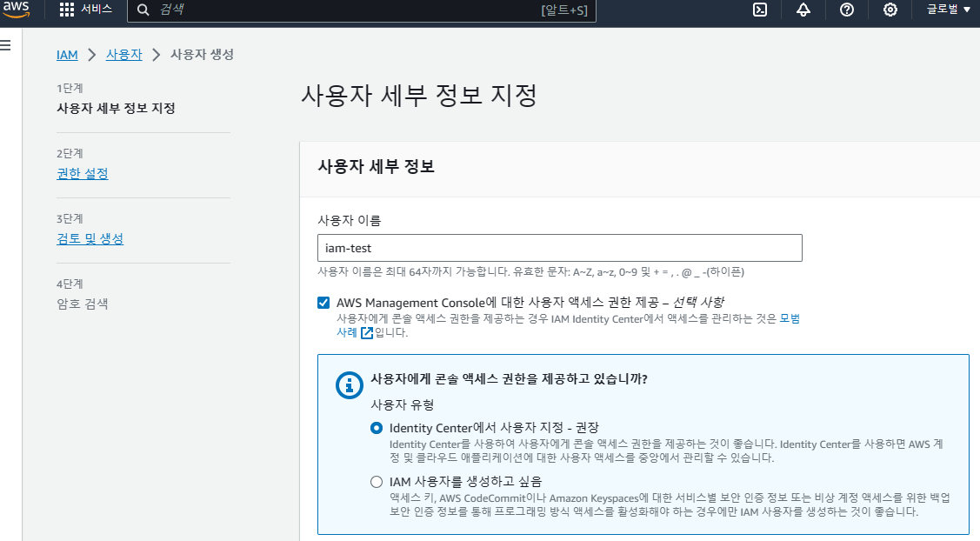Click the '사용자 세부 정보' panel heading

tap(376, 166)
